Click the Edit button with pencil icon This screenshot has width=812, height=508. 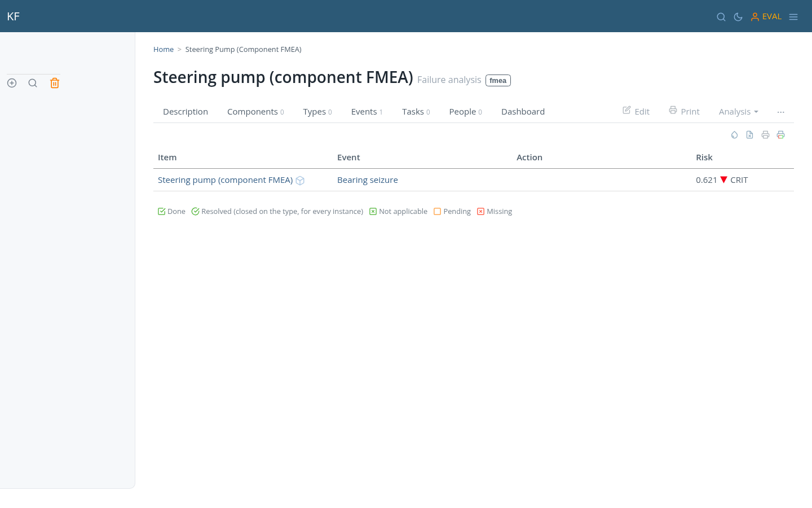point(636,111)
